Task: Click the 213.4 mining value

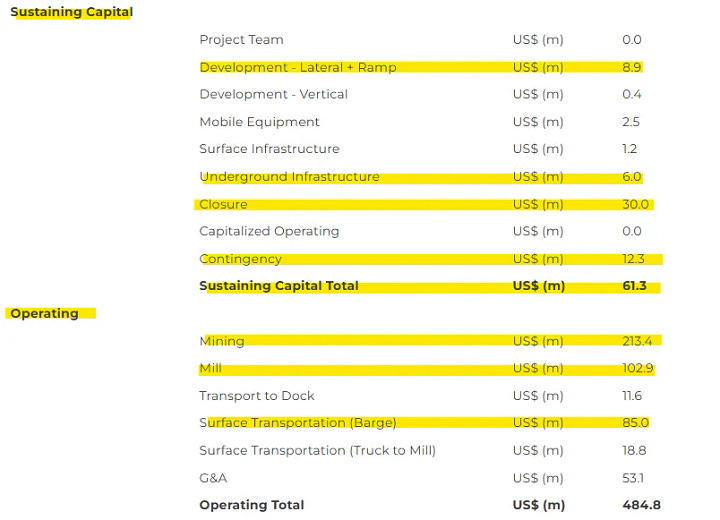Action: point(637,341)
